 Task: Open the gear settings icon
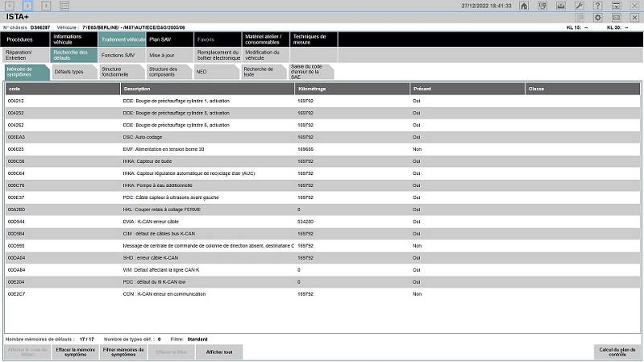pyautogui.click(x=598, y=17)
